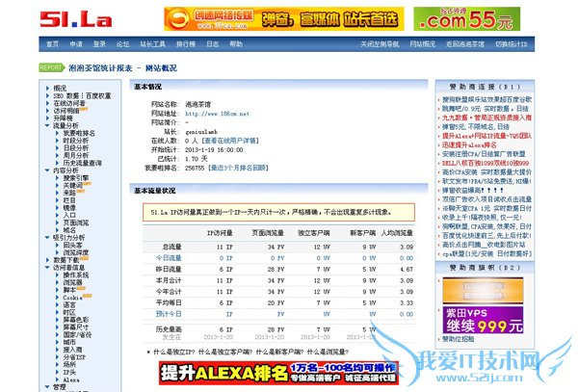Click 查看在线用户详情 link
Image resolution: width=578 pixels, height=392 pixels.
click(x=230, y=141)
